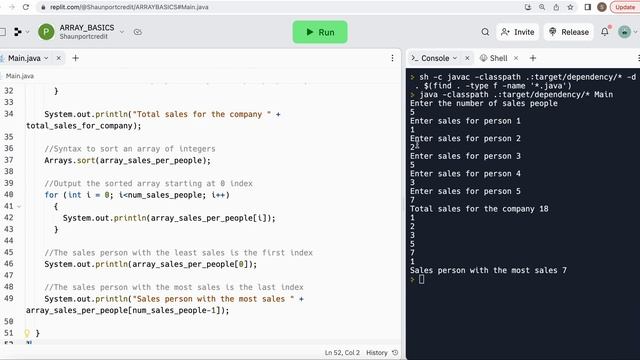Click the Shaunportcredit username under the project title
This screenshot has height=360, width=640.
84,36
